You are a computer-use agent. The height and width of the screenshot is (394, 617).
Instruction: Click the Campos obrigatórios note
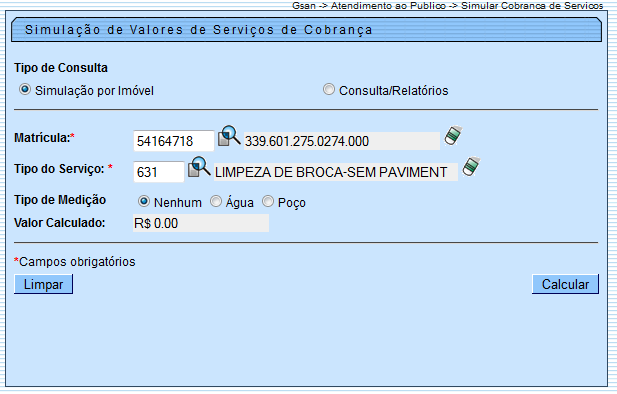(75, 262)
